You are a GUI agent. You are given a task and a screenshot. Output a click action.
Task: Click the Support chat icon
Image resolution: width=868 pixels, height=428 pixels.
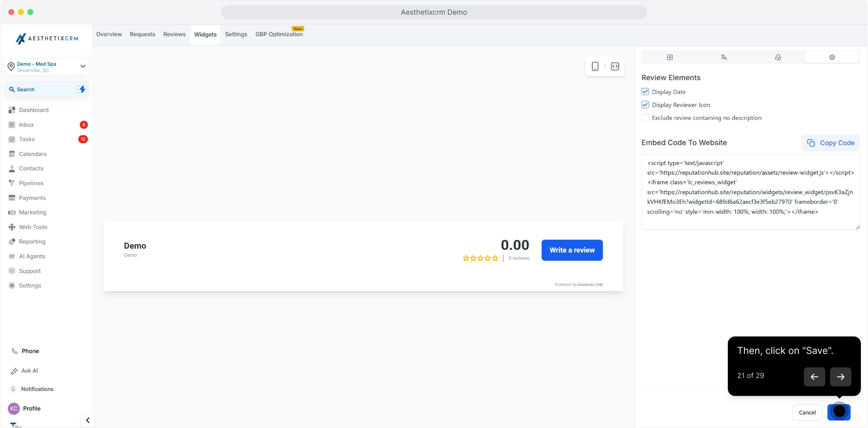click(12, 271)
